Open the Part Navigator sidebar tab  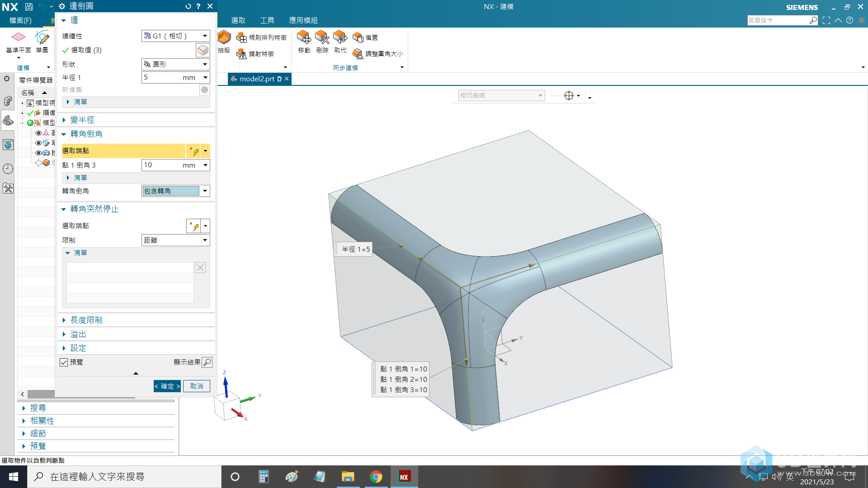click(x=8, y=121)
